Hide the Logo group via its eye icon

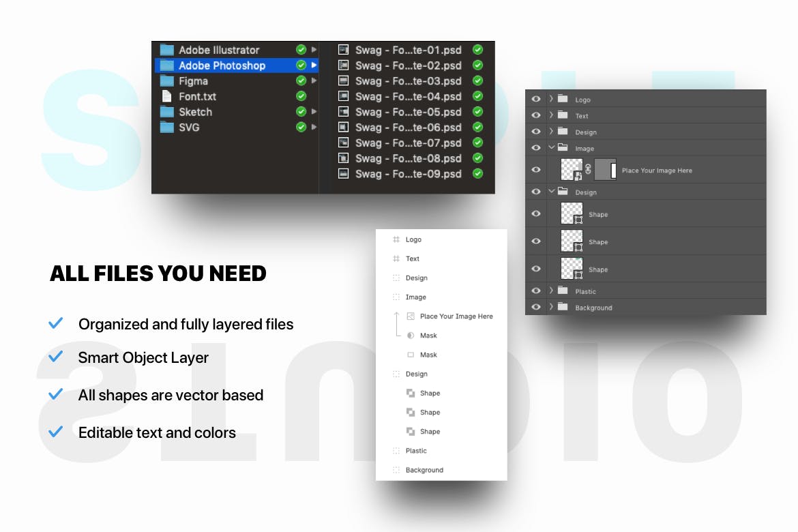pos(536,100)
